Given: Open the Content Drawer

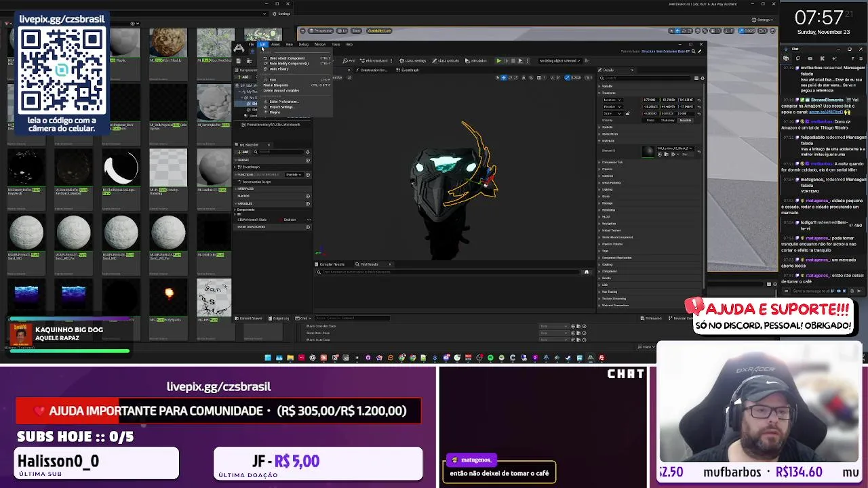Looking at the screenshot, I should 249,318.
